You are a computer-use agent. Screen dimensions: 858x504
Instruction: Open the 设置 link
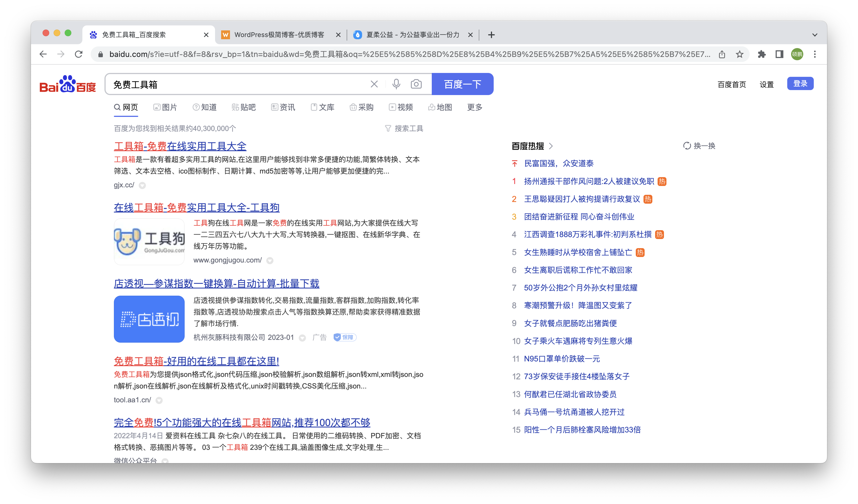[767, 84]
